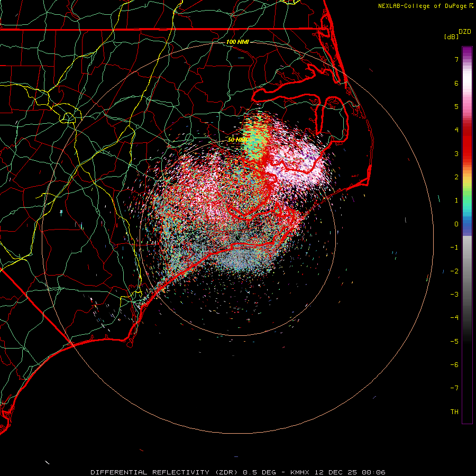Click the [dB] units label

[x=451, y=36]
